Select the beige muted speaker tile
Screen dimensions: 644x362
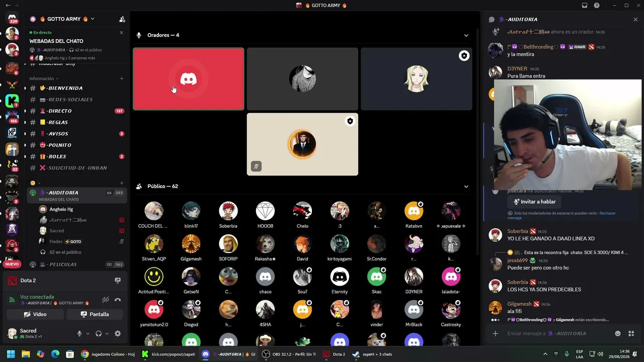point(302,144)
